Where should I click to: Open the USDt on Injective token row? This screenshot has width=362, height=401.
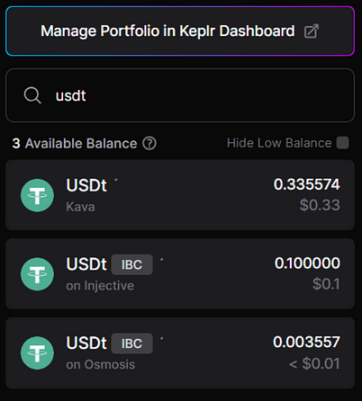[180, 274]
